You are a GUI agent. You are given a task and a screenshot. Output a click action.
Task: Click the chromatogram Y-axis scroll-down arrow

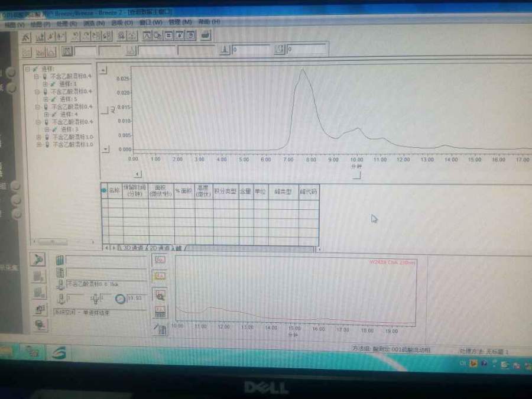(106, 149)
